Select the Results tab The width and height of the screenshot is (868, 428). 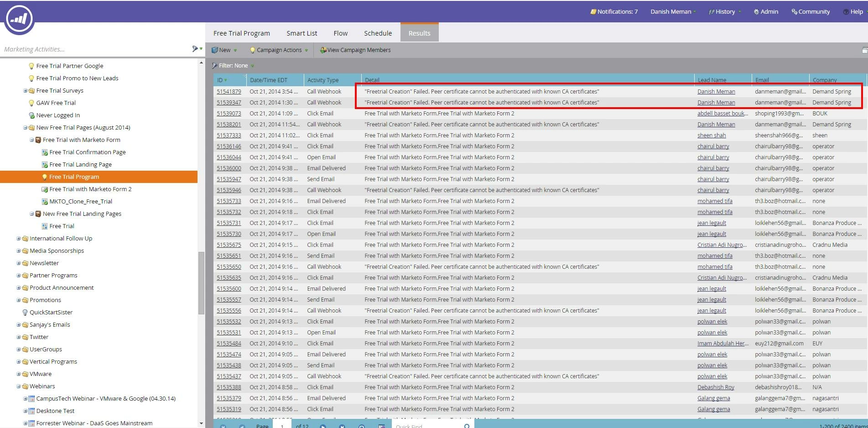pyautogui.click(x=420, y=33)
